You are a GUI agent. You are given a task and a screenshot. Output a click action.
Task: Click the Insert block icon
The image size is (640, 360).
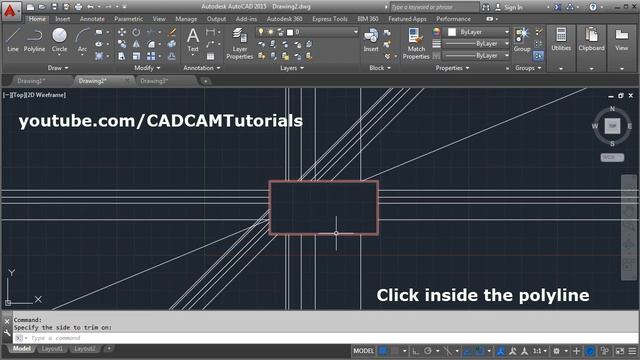[x=371, y=40]
